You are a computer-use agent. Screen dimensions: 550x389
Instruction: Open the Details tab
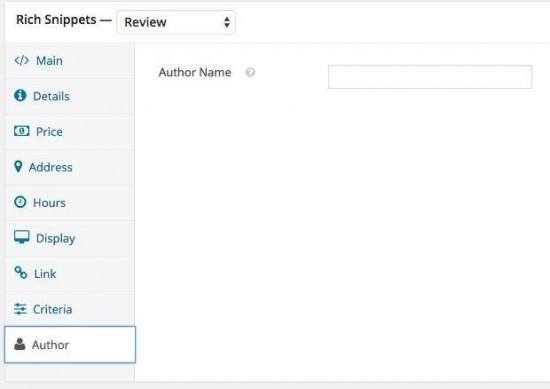pos(70,96)
